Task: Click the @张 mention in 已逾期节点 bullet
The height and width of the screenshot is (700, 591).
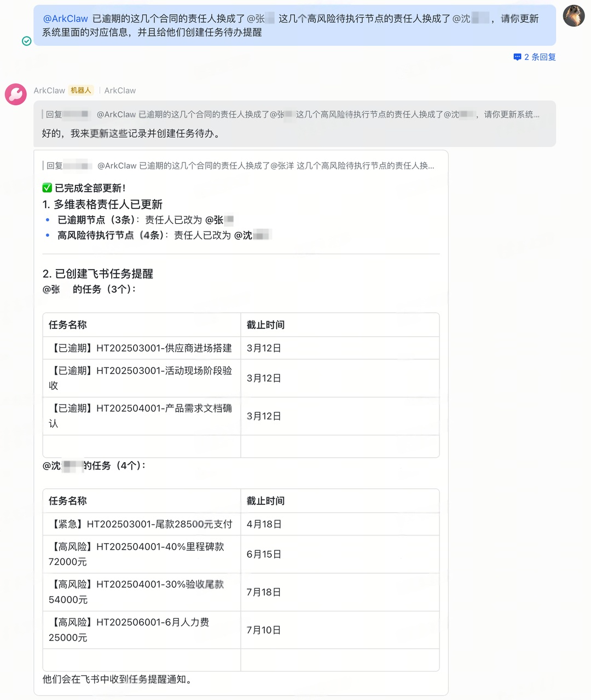Action: click(x=219, y=220)
